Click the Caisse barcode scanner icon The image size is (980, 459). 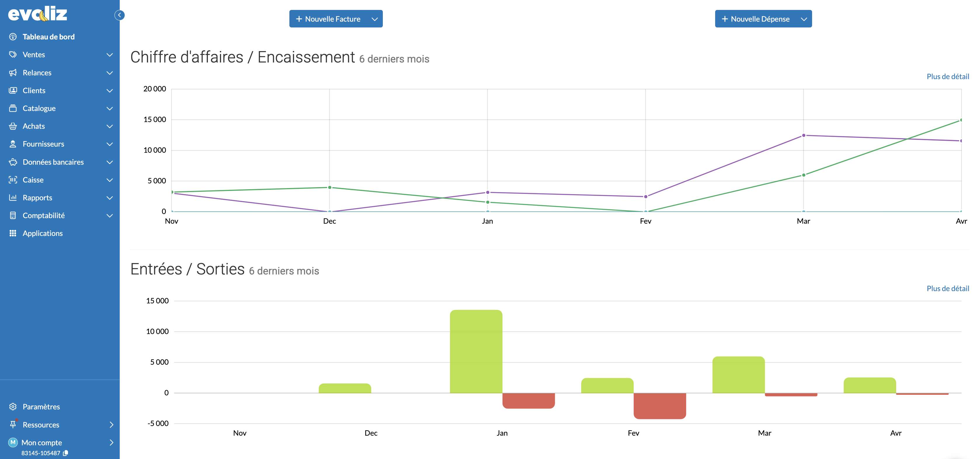(x=13, y=180)
